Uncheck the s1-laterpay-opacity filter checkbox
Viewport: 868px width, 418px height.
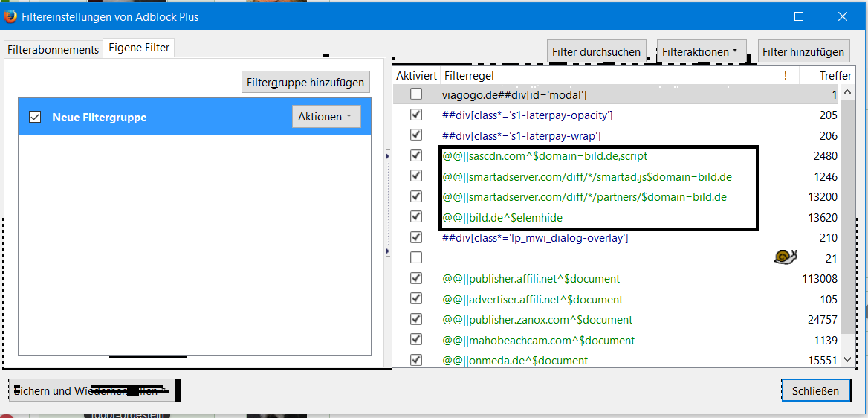coord(416,115)
